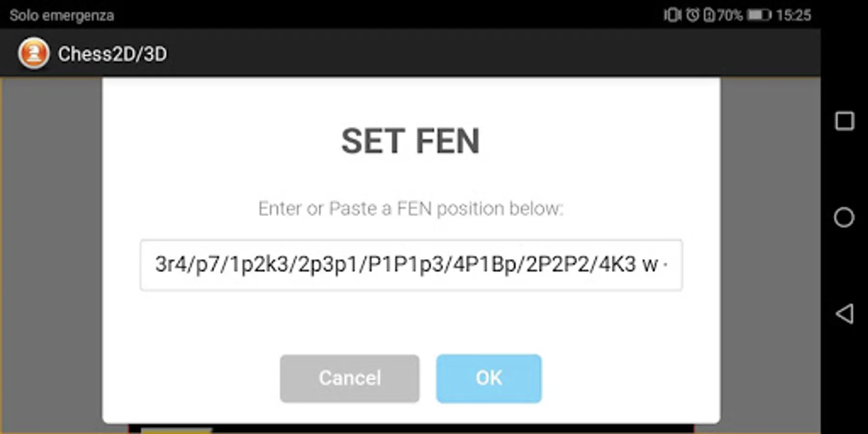
Task: Focus the FEN position input field
Action: [x=411, y=265]
